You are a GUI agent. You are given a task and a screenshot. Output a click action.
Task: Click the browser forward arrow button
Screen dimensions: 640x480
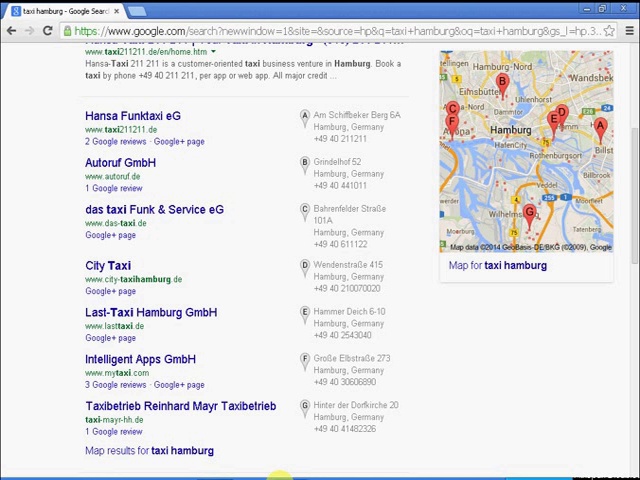pyautogui.click(x=29, y=31)
